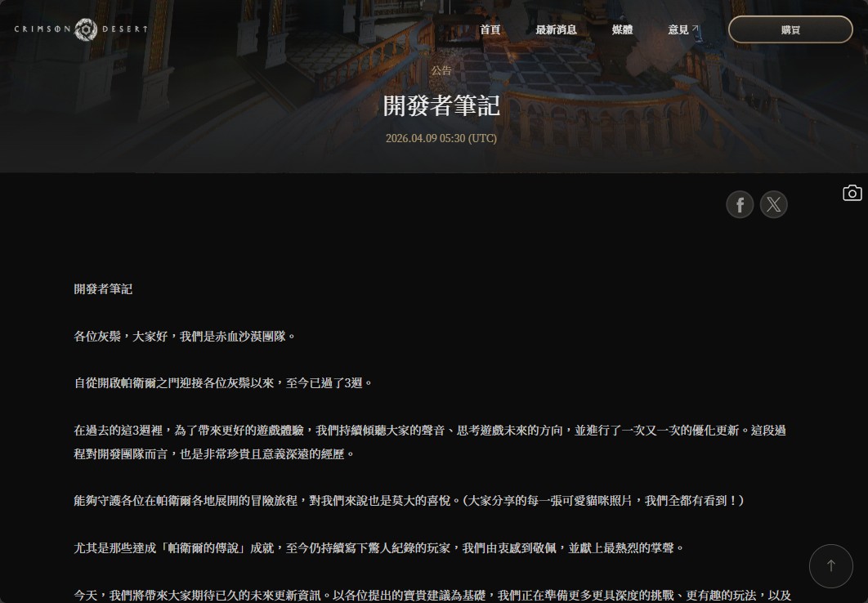Click the paragraph beginning 能夠守護各位
The image size is (868, 603).
pyautogui.click(x=409, y=500)
